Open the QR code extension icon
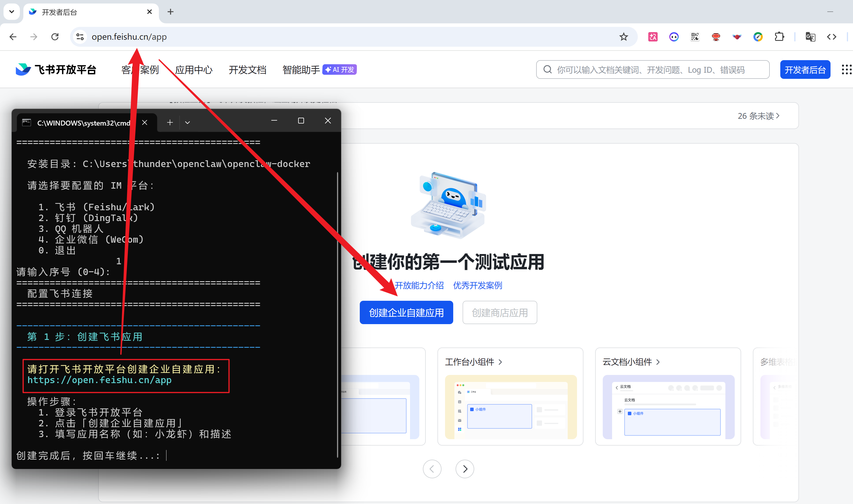The height and width of the screenshot is (504, 853). pyautogui.click(x=695, y=37)
